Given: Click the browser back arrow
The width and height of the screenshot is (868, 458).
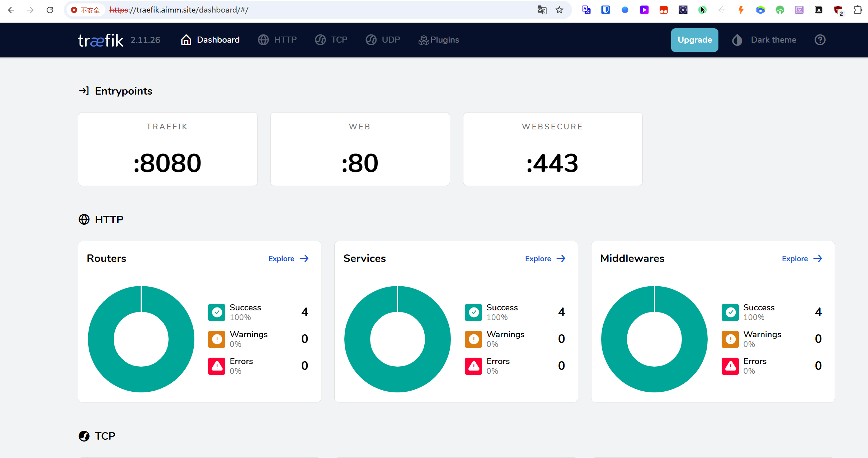Looking at the screenshot, I should click(11, 10).
